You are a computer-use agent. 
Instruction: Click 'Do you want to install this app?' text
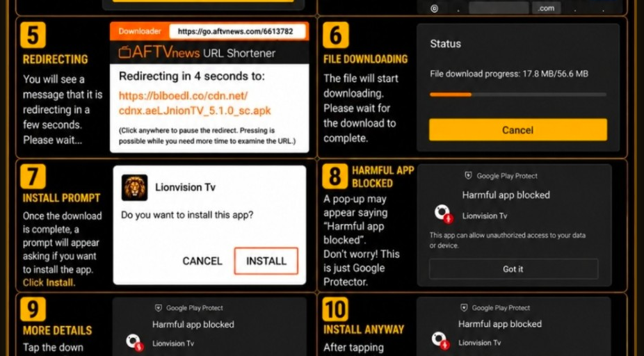(x=187, y=215)
